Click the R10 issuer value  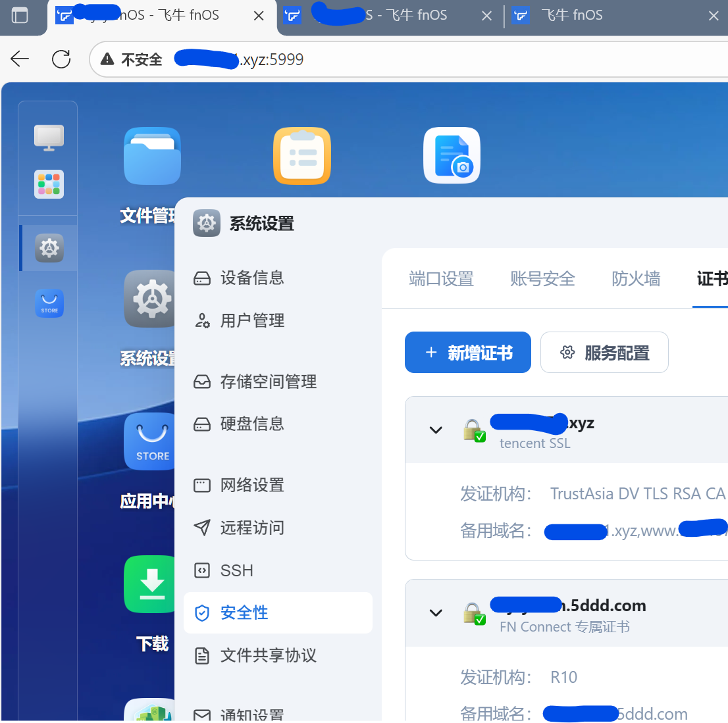563,678
